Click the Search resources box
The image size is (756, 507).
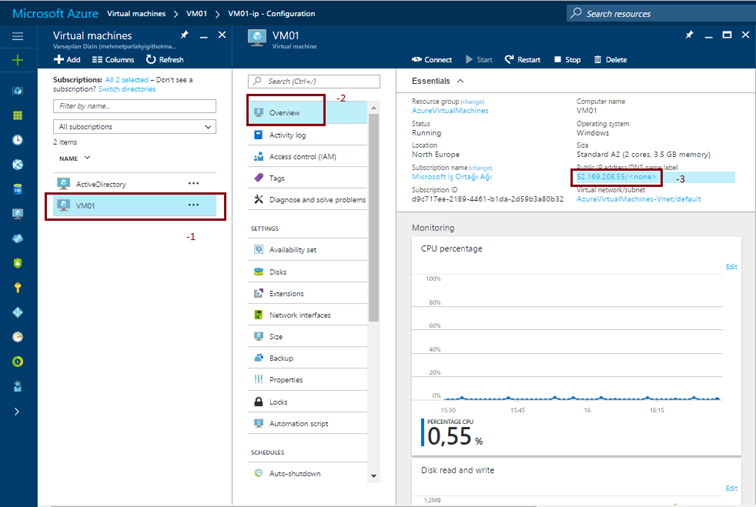pyautogui.click(x=661, y=13)
